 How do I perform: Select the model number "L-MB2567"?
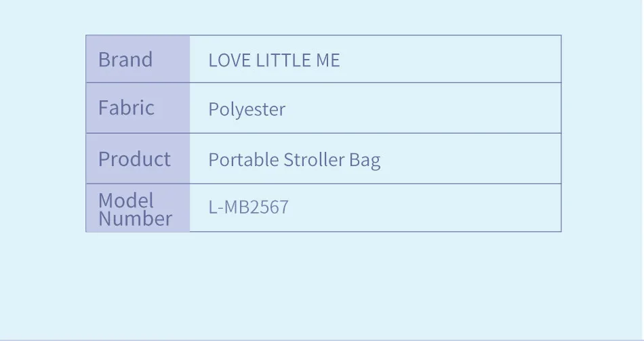[x=248, y=207]
